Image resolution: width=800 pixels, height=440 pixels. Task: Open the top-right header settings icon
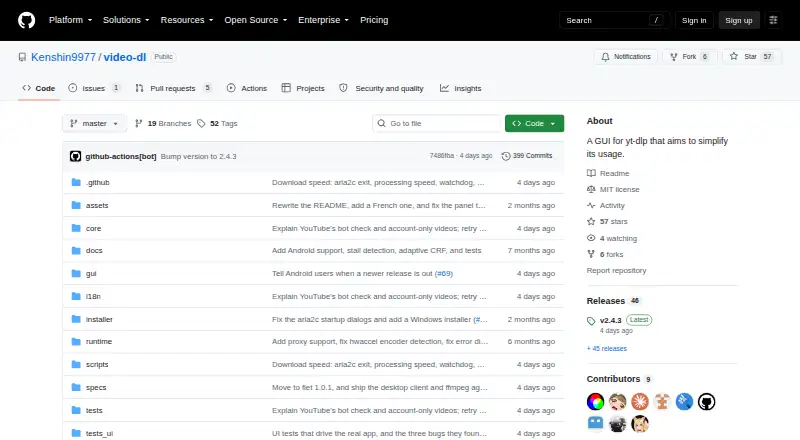point(773,20)
